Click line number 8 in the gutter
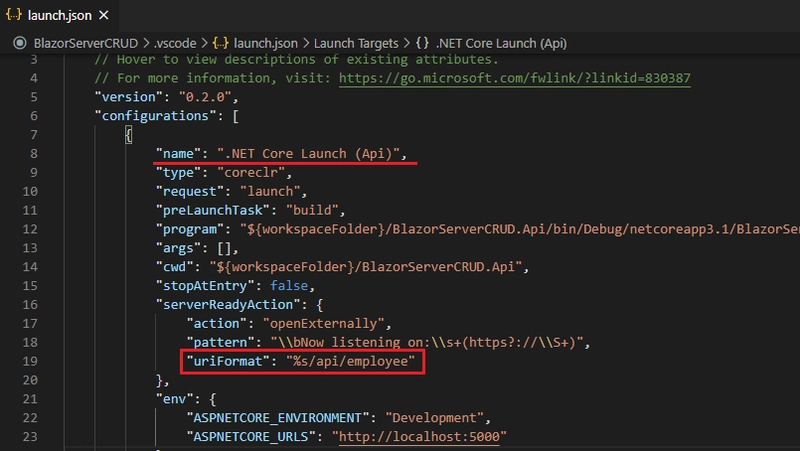Screen dimensions: 800x451 [33, 153]
